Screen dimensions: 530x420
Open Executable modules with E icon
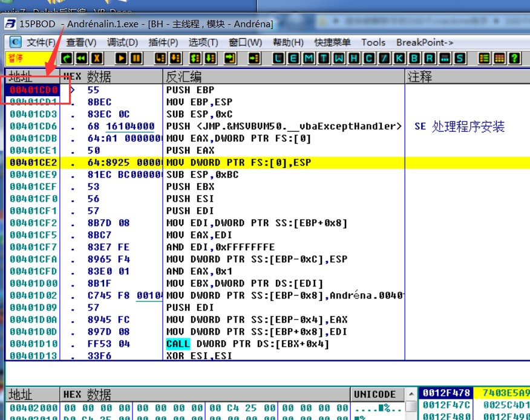293,59
